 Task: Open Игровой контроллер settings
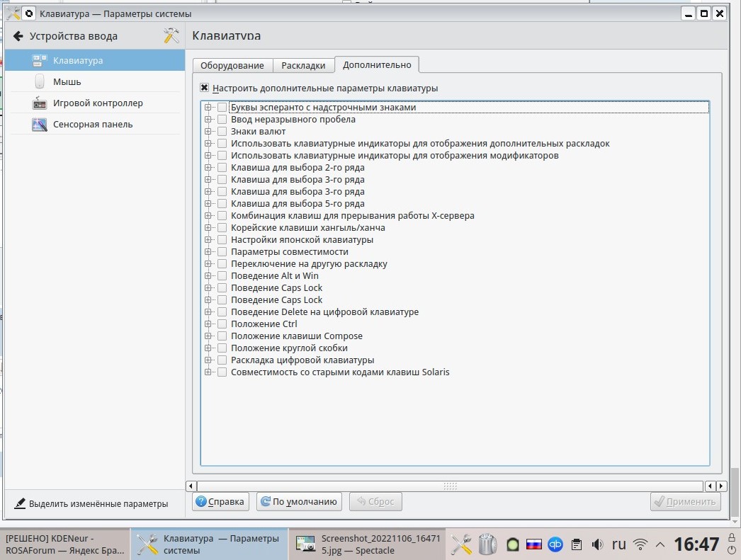[x=98, y=103]
